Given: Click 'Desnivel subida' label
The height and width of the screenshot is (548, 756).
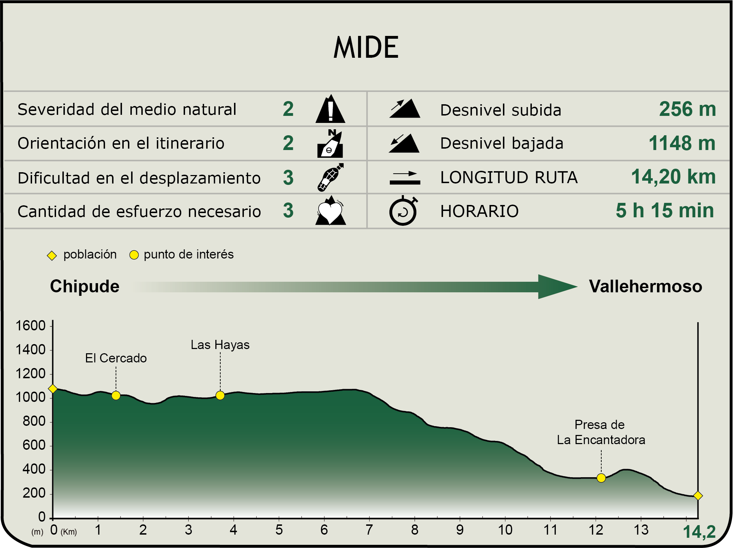Looking at the screenshot, I should 500,110.
